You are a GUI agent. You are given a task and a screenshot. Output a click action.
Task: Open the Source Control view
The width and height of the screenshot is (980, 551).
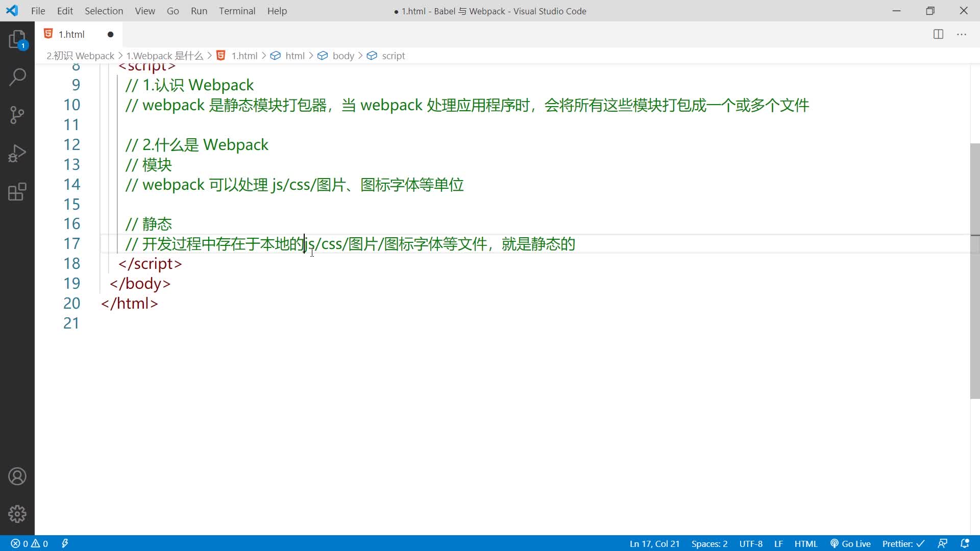[17, 115]
